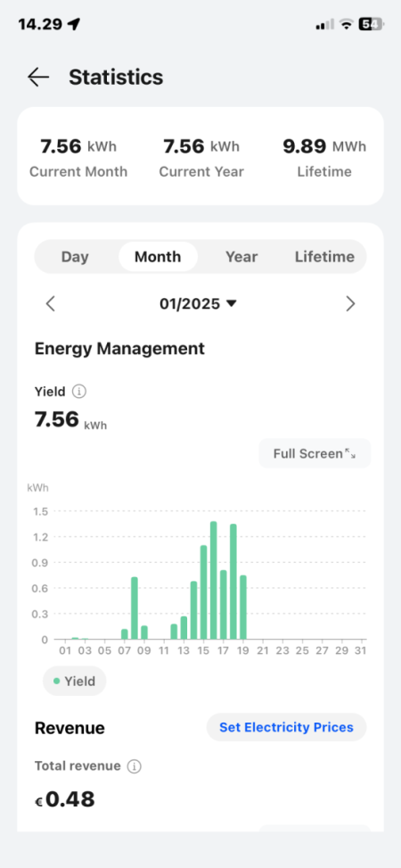The image size is (401, 868).
Task: Select the tallest bar for day 16
Action: point(214,580)
